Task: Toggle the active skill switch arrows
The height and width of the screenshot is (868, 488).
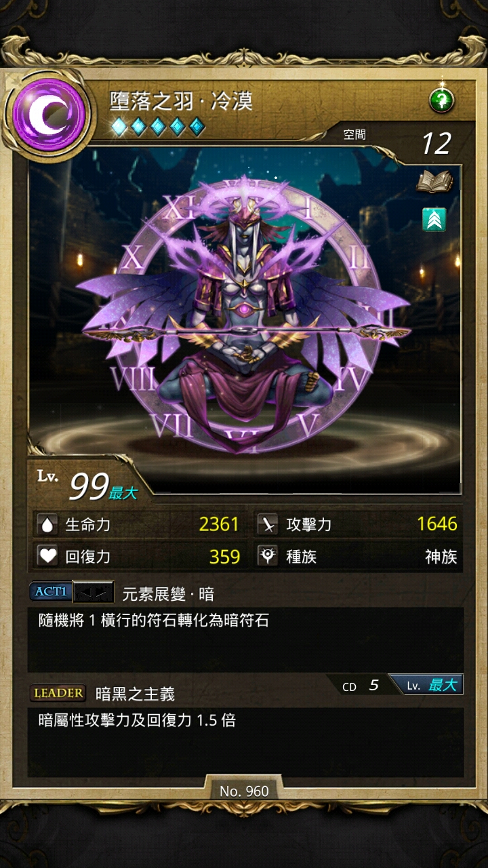Action: point(94,593)
